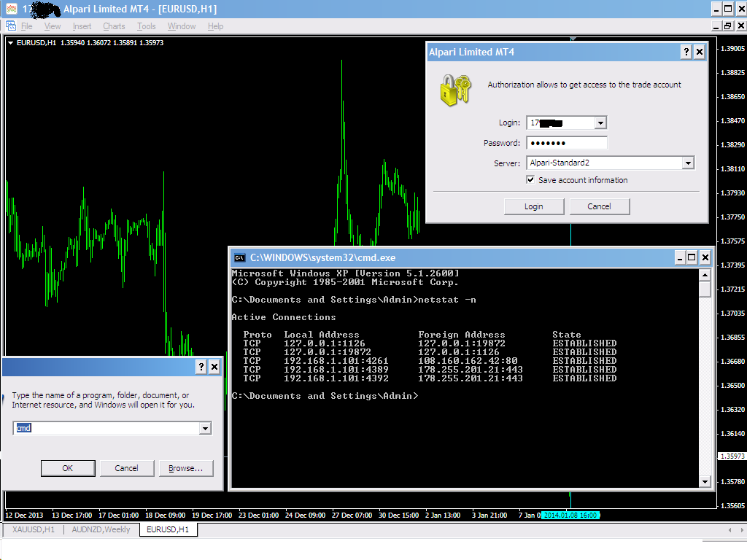Click the cmd window scrollbar down arrow
747x560 pixels.
(705, 481)
